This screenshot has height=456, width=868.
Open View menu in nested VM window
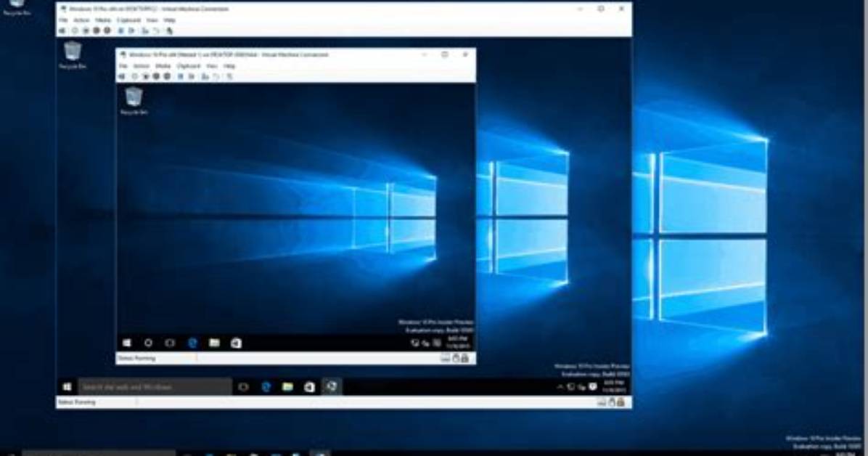click(x=212, y=66)
